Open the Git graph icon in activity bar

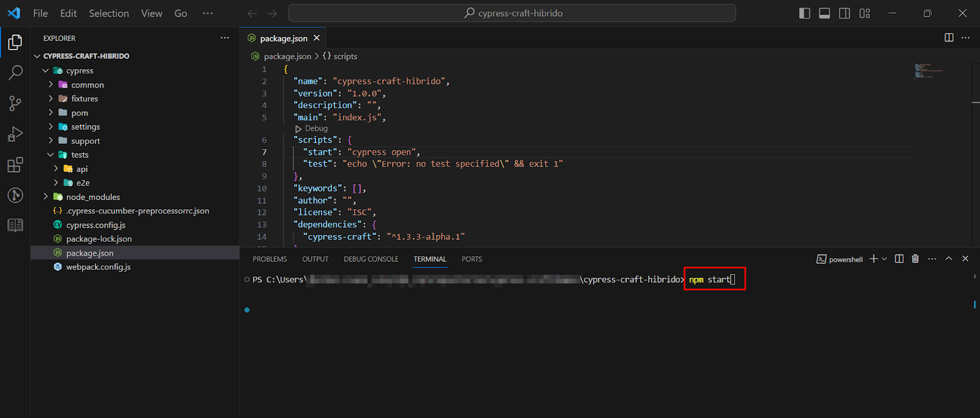[15, 195]
